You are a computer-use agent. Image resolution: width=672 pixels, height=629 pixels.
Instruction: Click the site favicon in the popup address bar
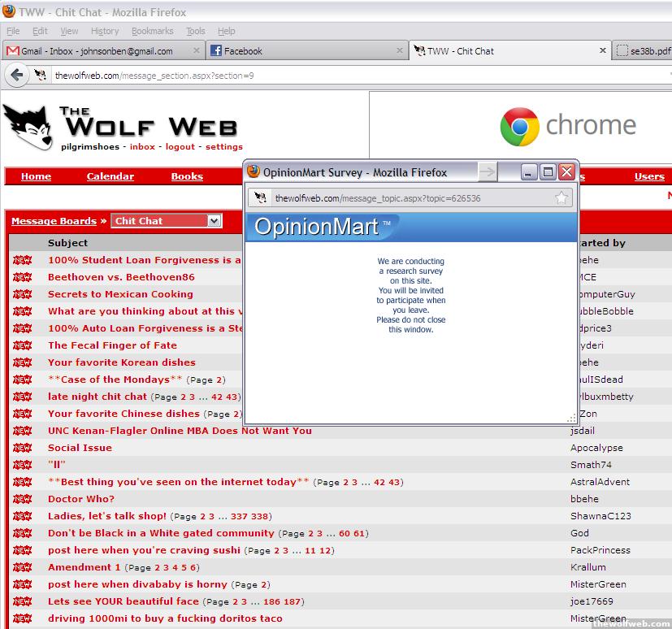pyautogui.click(x=261, y=198)
